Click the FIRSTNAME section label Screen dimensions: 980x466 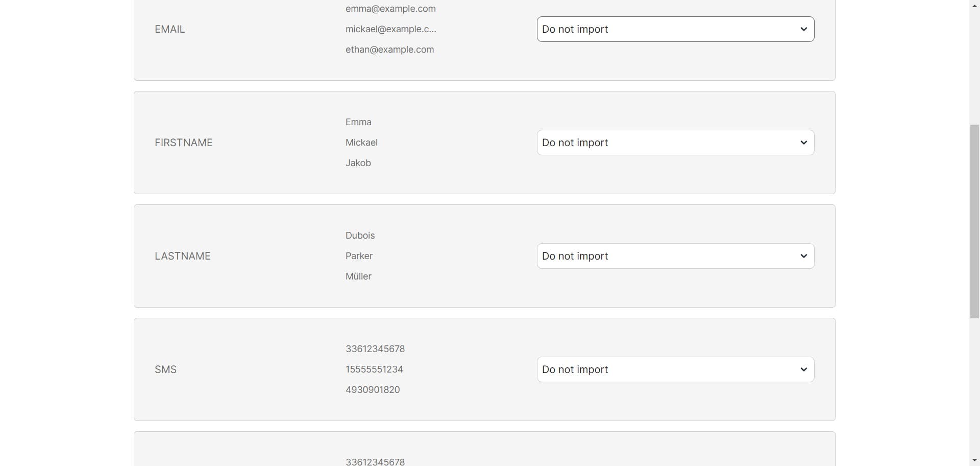[x=183, y=143]
